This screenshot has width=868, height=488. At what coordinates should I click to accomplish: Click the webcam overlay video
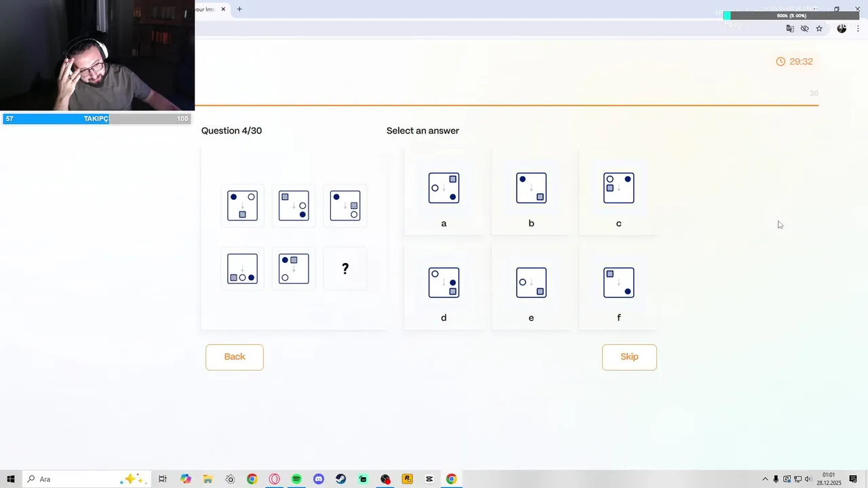[x=97, y=55]
